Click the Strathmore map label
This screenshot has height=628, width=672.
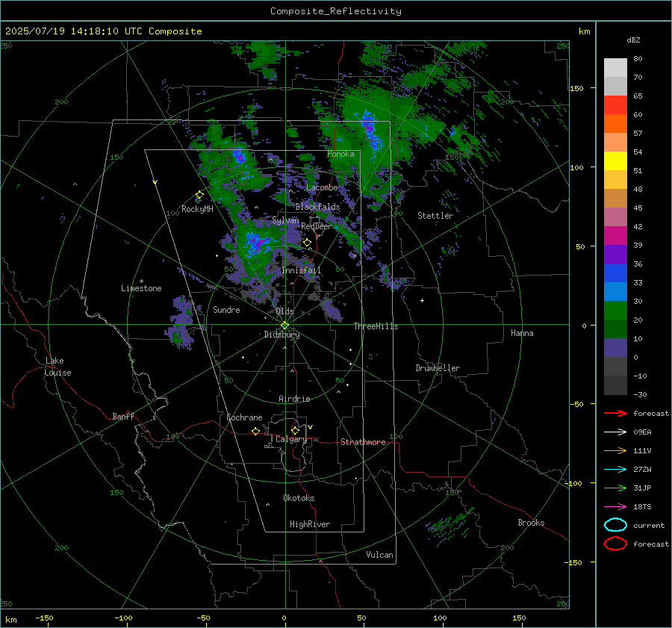coord(363,442)
